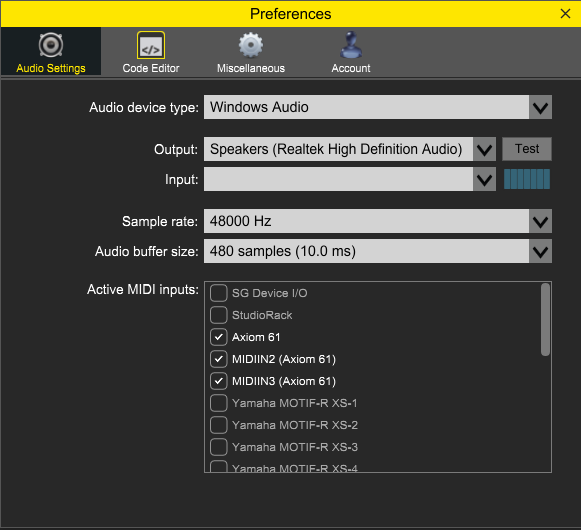Close the Preferences window

tap(565, 14)
